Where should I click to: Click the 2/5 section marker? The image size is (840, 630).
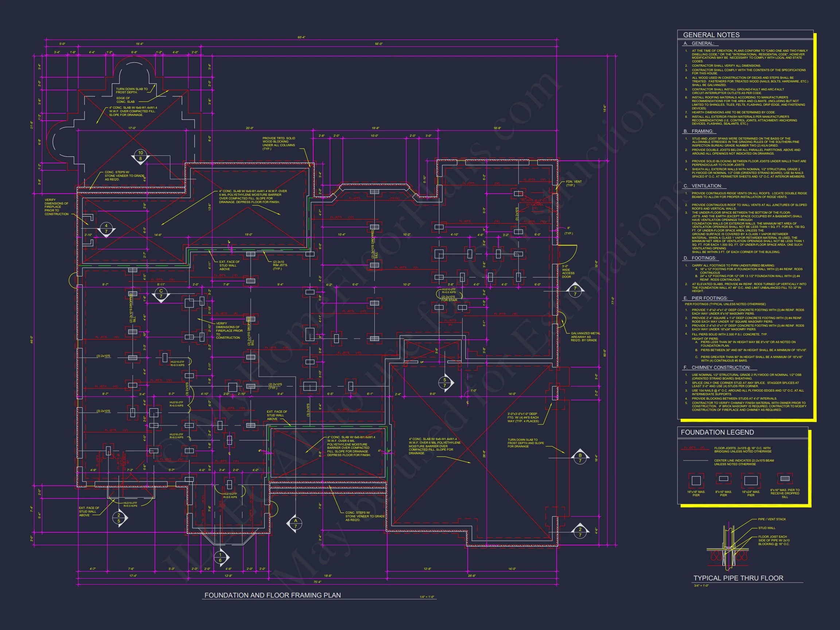[119, 518]
